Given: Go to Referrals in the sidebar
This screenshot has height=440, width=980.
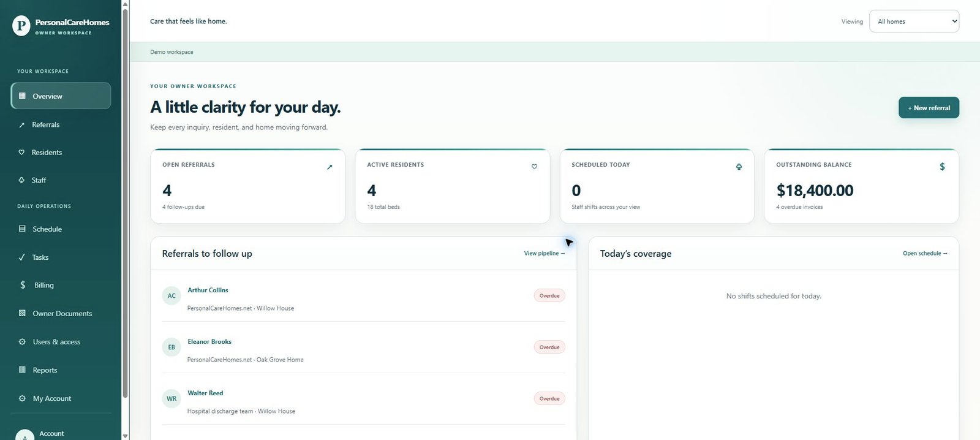Looking at the screenshot, I should coord(61,124).
